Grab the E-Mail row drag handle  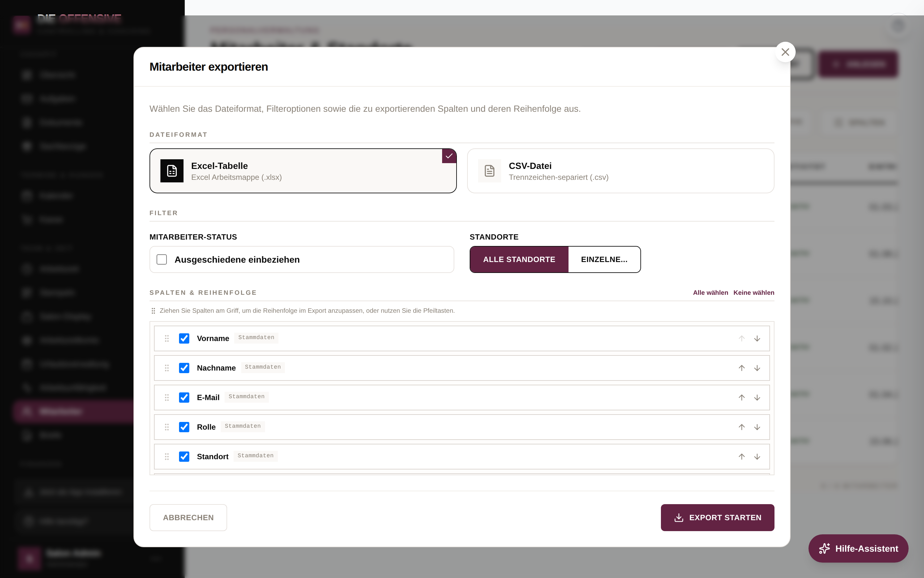(167, 398)
